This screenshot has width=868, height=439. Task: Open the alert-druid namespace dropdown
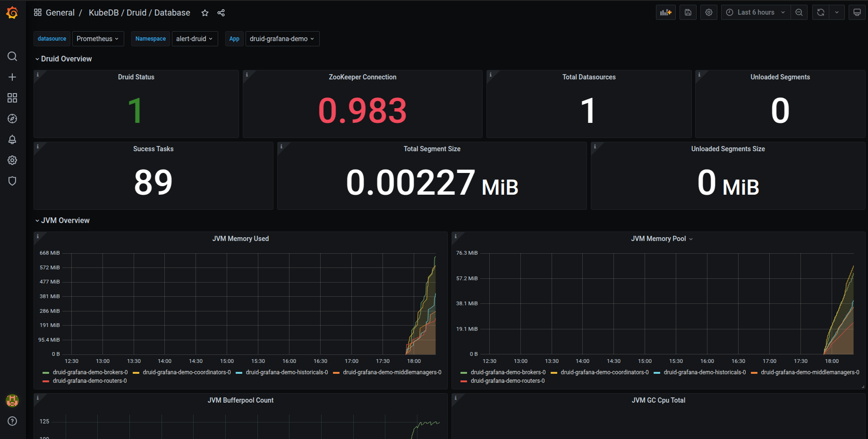tap(195, 39)
